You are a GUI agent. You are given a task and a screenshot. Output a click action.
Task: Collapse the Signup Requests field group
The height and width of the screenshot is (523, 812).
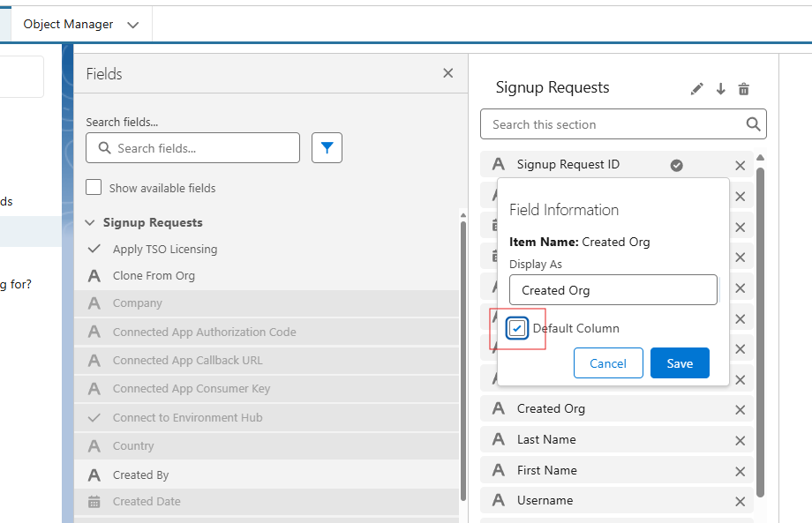click(90, 223)
